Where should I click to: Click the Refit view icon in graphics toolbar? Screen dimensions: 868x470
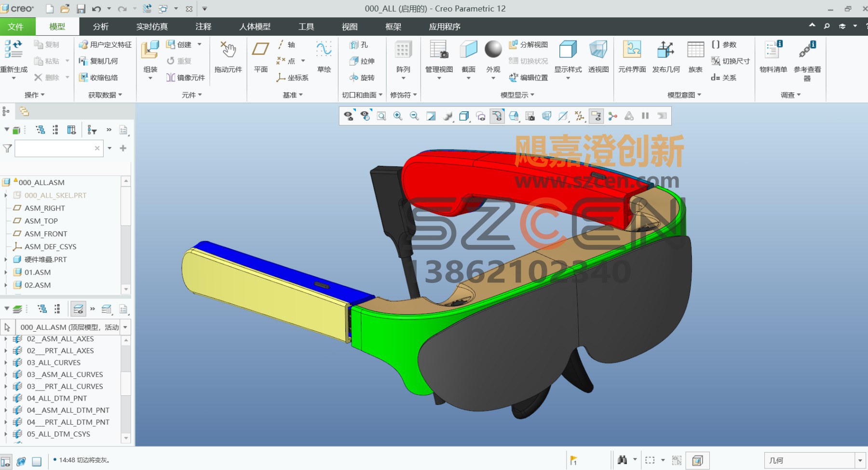pyautogui.click(x=381, y=116)
